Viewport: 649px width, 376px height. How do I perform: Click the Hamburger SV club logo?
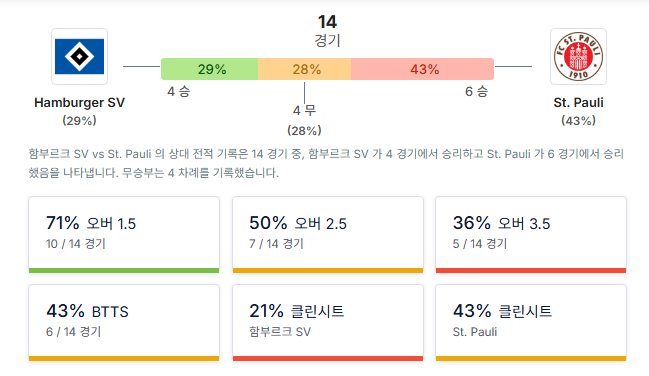point(79,57)
